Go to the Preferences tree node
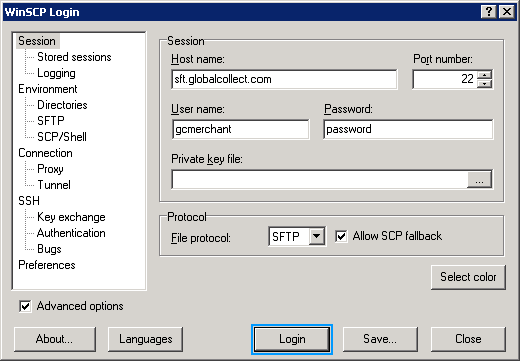This screenshot has height=361, width=520. (x=47, y=265)
